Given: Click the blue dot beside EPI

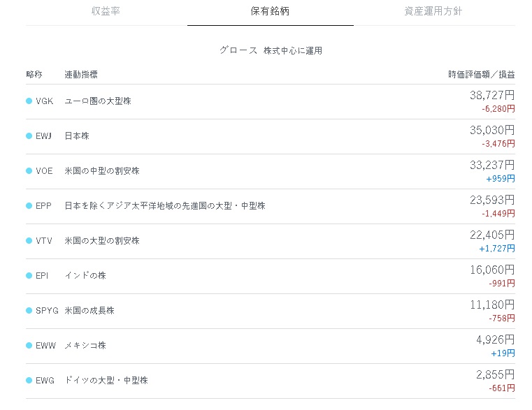Looking at the screenshot, I should (29, 276).
